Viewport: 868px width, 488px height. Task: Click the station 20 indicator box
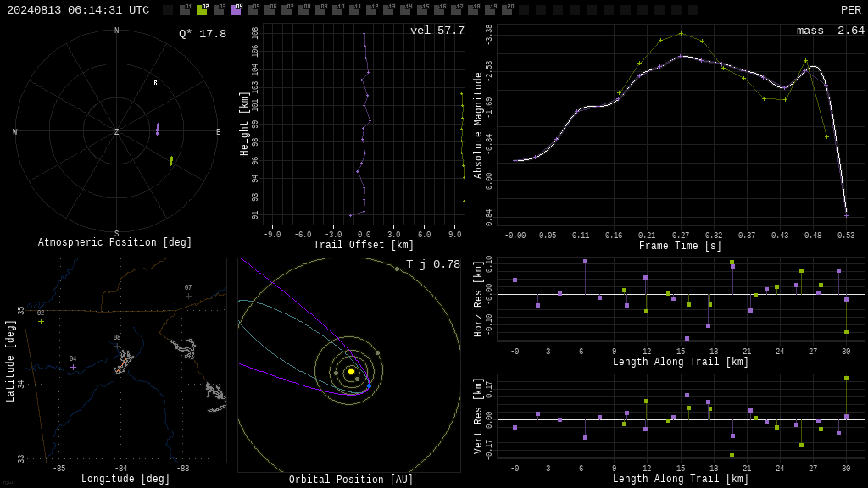click(507, 10)
